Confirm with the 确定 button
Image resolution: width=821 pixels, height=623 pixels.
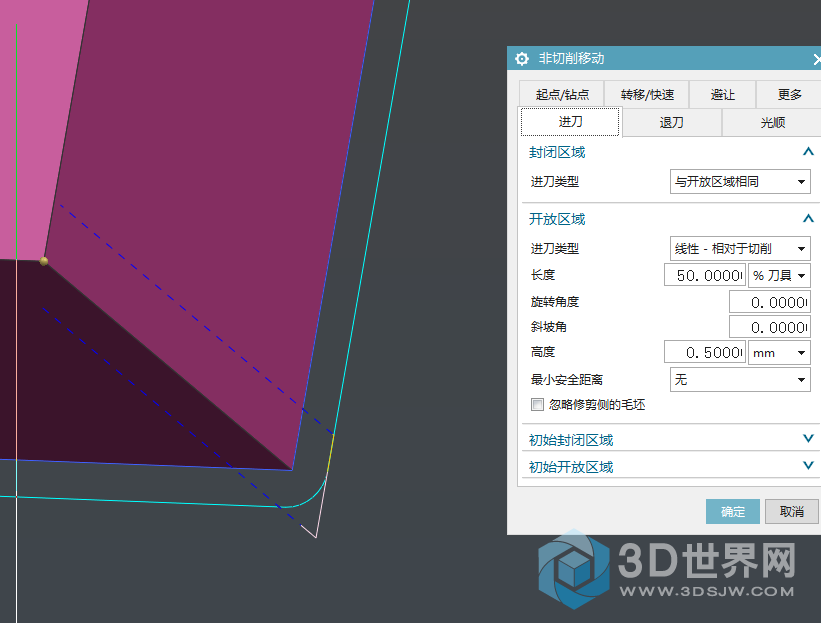point(733,511)
